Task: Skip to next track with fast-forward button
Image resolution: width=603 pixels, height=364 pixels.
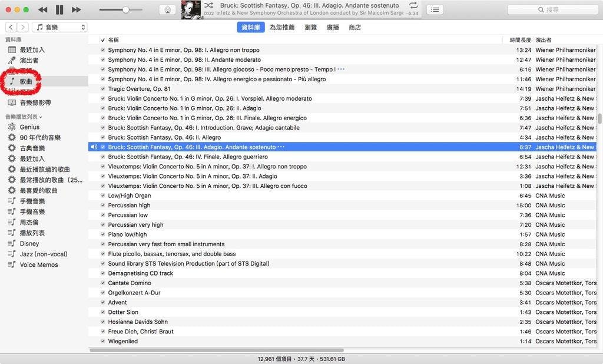Action: tap(76, 10)
